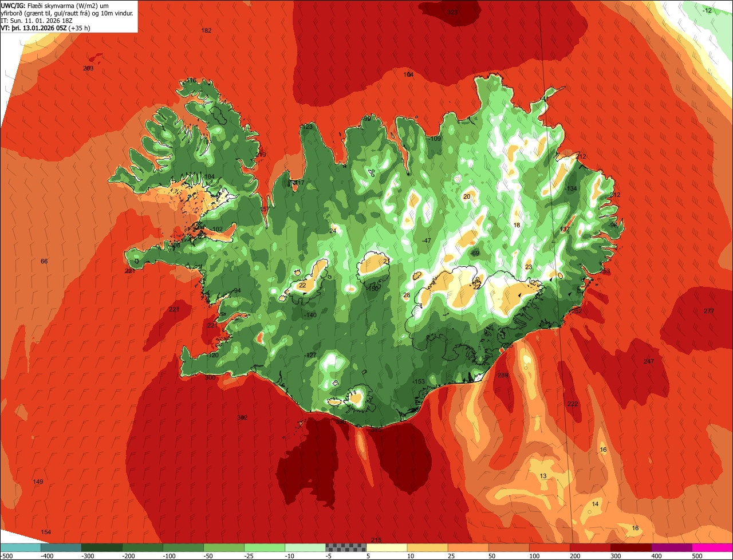Click the map value '-102'
This screenshot has height=560, width=733.
[216, 229]
